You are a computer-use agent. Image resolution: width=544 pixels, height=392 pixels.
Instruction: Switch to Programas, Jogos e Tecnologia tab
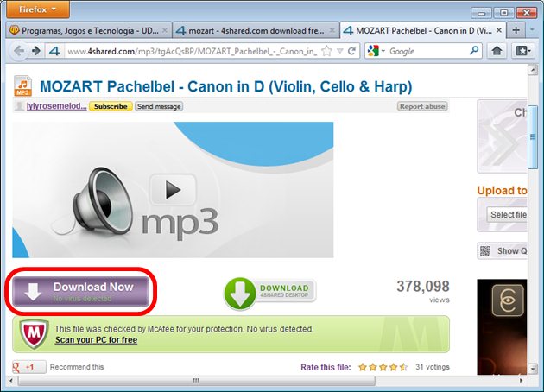[89, 31]
